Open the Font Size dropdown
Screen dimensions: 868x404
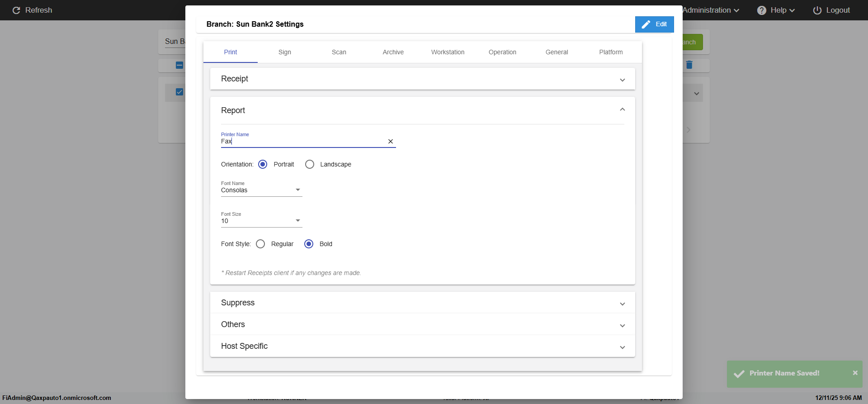pos(261,221)
